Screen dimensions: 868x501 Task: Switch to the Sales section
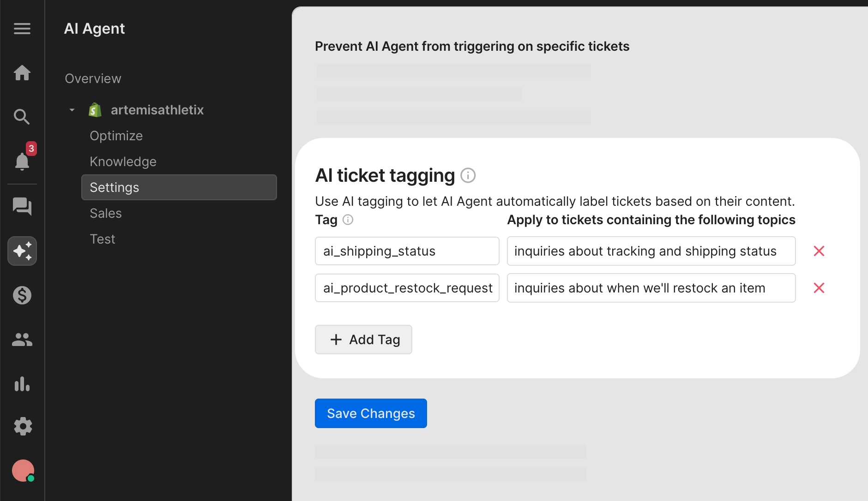(x=105, y=213)
